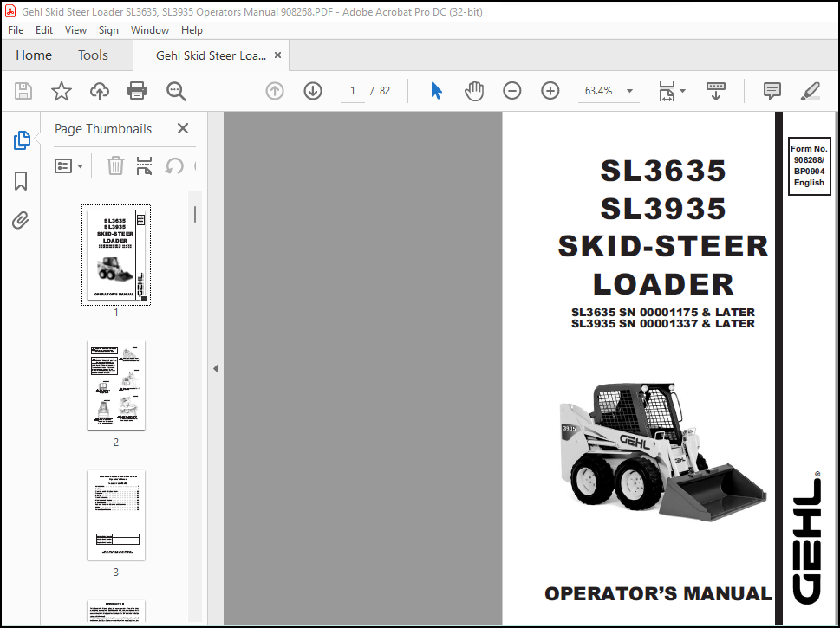The height and width of the screenshot is (628, 840).
Task: Zoom out with minus button
Action: pyautogui.click(x=512, y=91)
